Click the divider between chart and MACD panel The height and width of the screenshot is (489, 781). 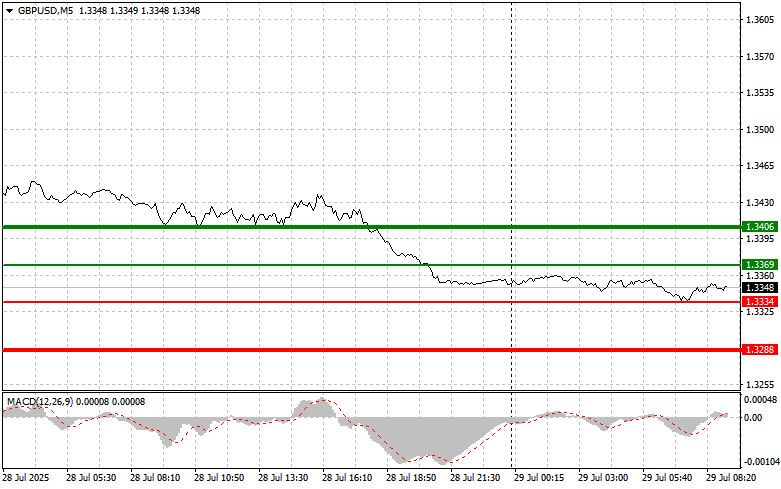point(370,392)
